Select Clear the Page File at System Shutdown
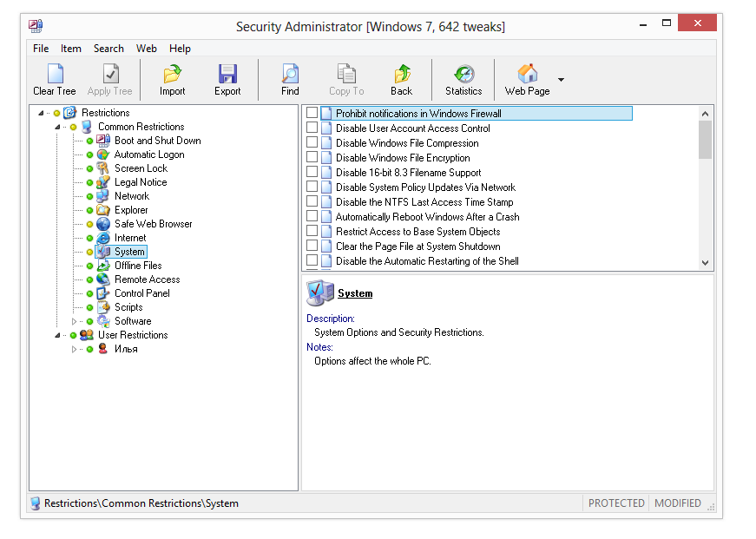756x539 pixels. [418, 246]
